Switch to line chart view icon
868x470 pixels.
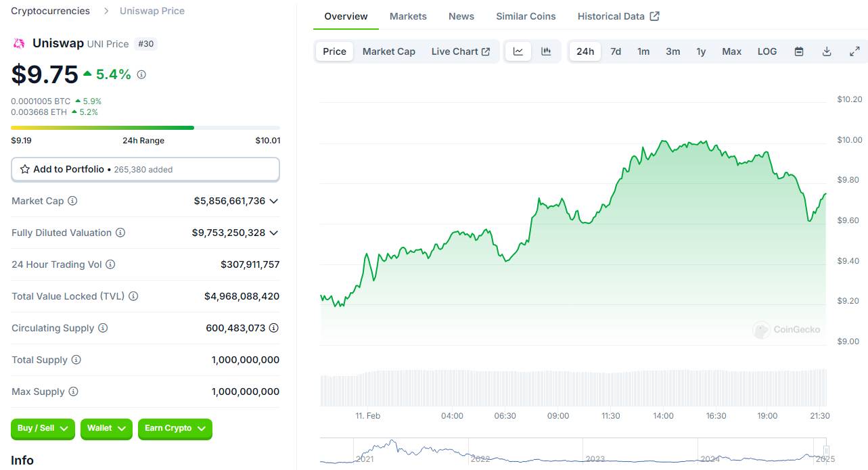point(518,51)
